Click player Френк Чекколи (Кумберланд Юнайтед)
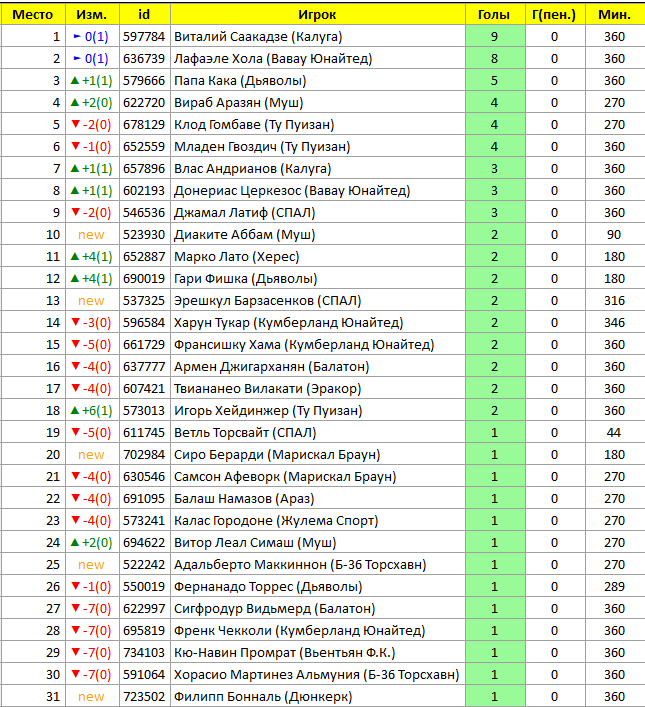This screenshot has width=645, height=707. pos(299,631)
